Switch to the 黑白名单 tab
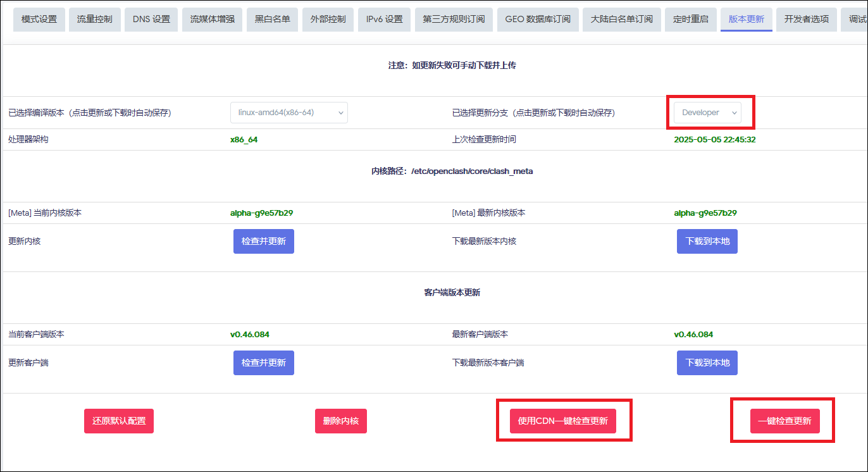The image size is (868, 472). 272,19
